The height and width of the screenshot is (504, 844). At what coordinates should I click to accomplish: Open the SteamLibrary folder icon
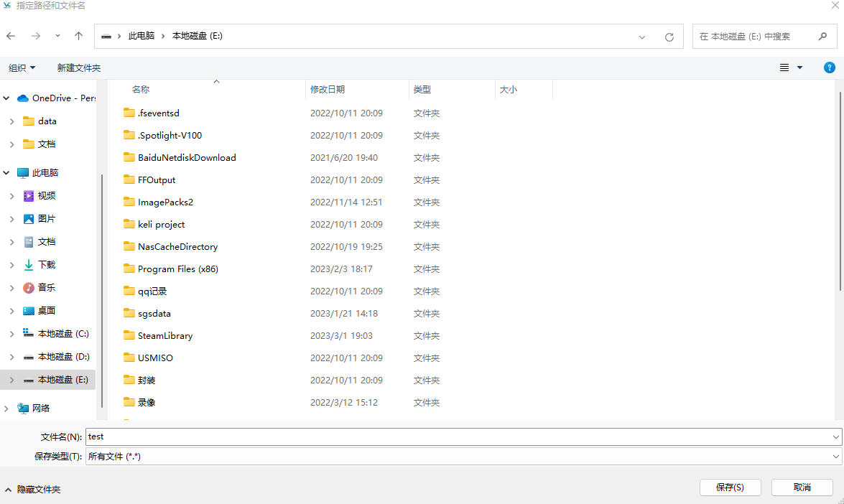point(129,335)
